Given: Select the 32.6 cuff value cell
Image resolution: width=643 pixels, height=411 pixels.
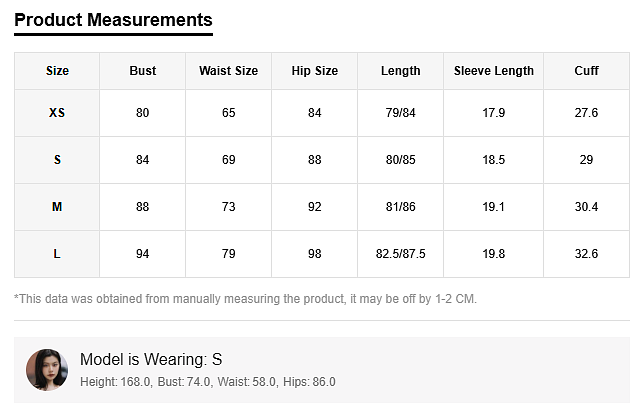Looking at the screenshot, I should click(586, 254).
